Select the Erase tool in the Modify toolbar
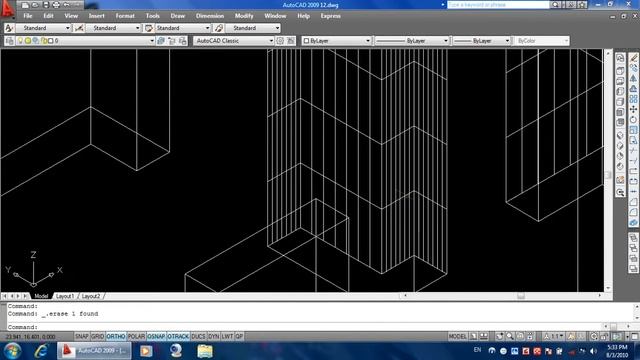Viewport: 640px width, 360px height. [x=633, y=58]
